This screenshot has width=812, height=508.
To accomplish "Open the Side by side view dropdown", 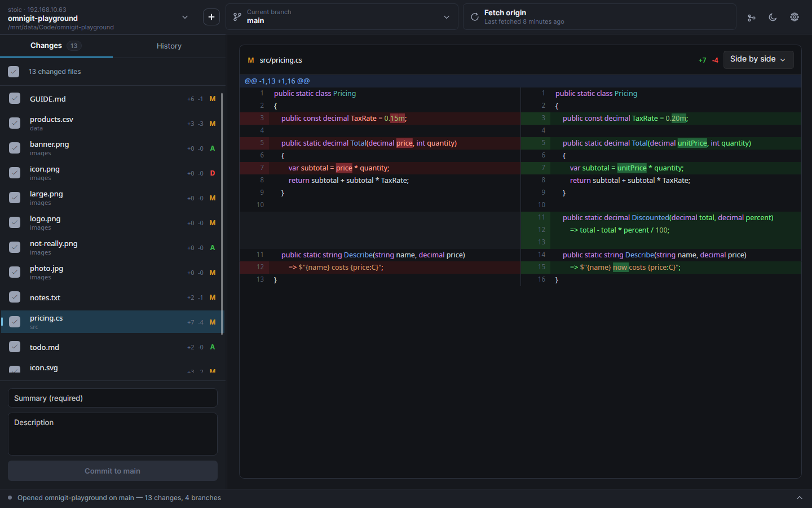I will [x=758, y=59].
